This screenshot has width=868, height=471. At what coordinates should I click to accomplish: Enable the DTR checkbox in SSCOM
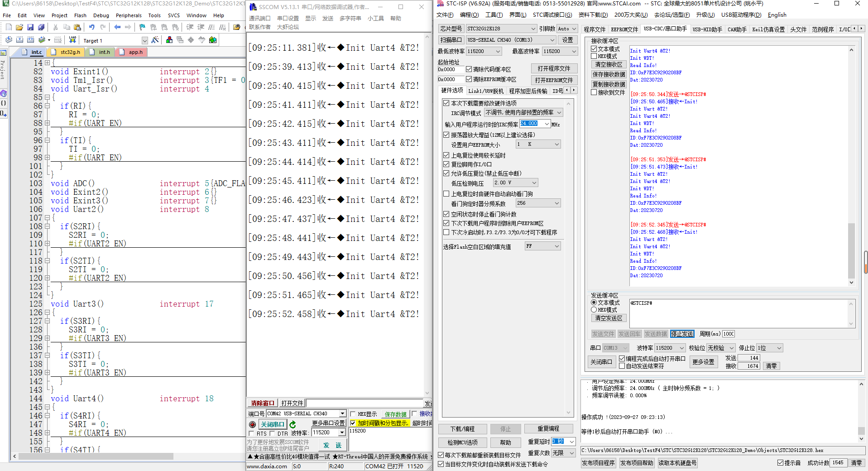tap(272, 433)
